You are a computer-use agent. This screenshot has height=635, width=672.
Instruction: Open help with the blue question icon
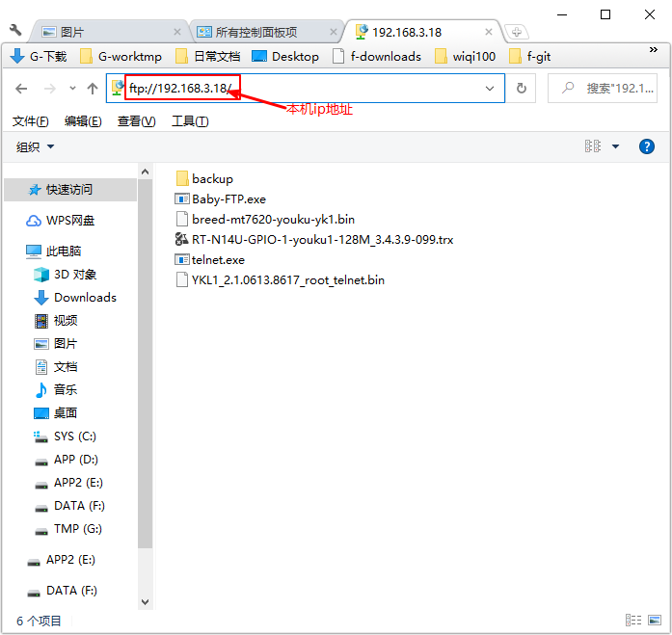[646, 146]
